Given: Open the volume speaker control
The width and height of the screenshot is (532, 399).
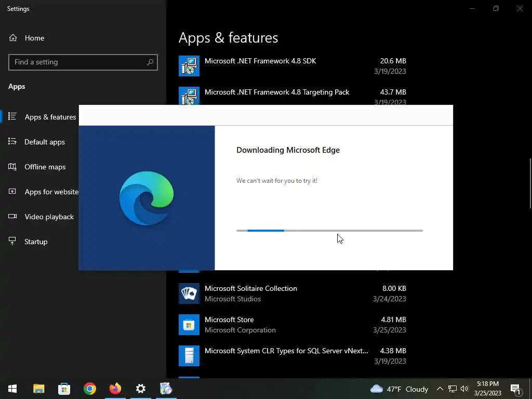Looking at the screenshot, I should click(x=464, y=389).
